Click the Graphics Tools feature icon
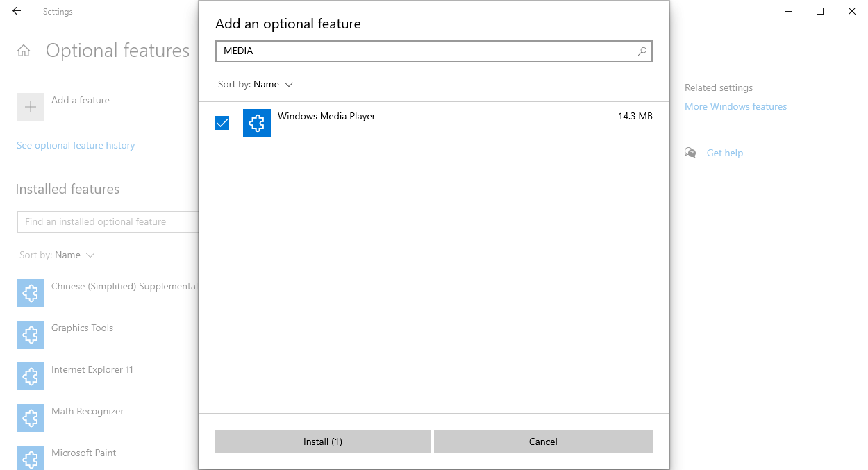 [31, 335]
